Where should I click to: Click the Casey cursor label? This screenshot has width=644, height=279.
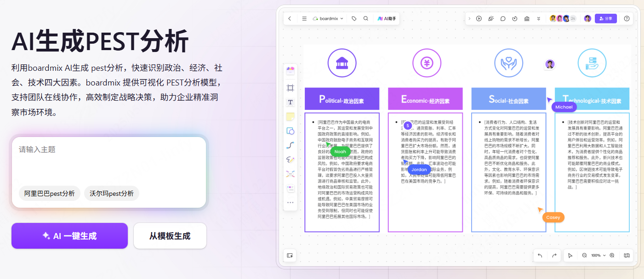[553, 217]
